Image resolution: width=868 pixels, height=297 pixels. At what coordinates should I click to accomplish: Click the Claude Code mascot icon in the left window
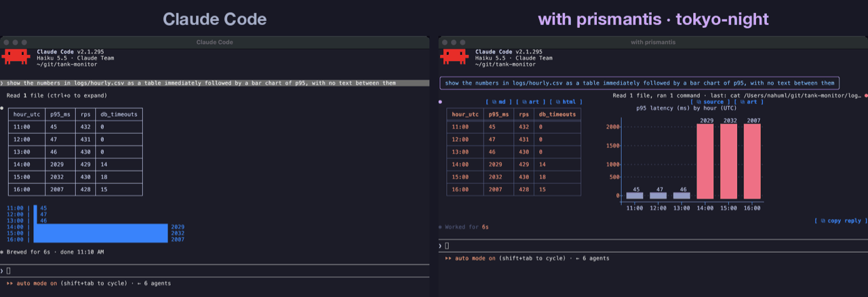click(x=15, y=57)
